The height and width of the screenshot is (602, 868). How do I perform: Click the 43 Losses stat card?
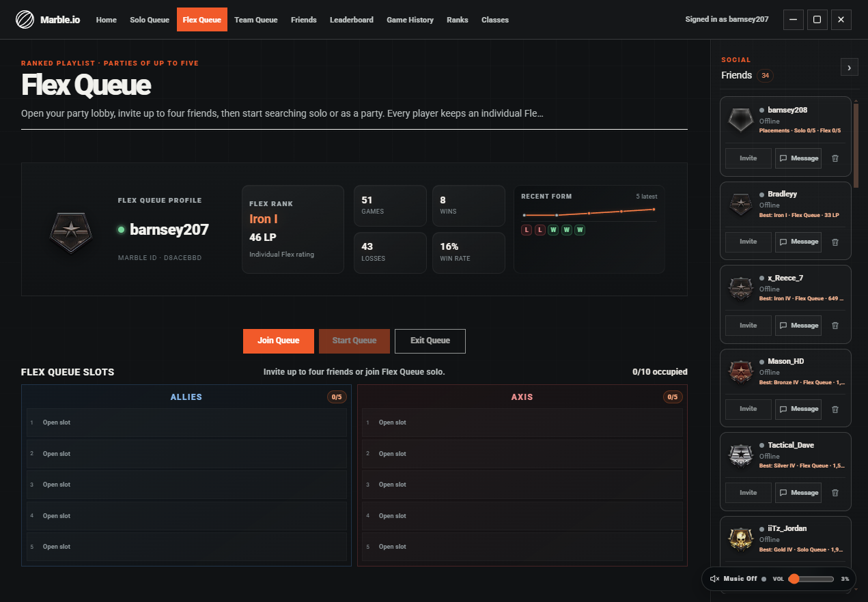point(391,253)
